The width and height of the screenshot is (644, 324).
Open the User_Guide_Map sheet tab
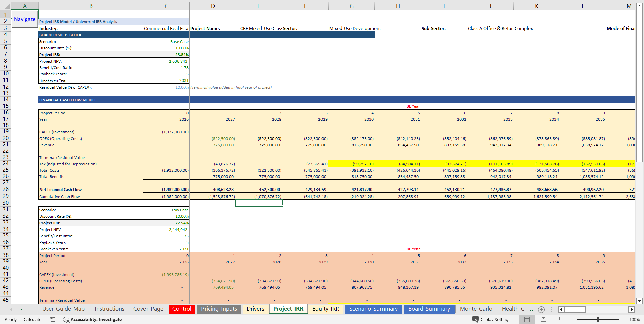point(63,309)
